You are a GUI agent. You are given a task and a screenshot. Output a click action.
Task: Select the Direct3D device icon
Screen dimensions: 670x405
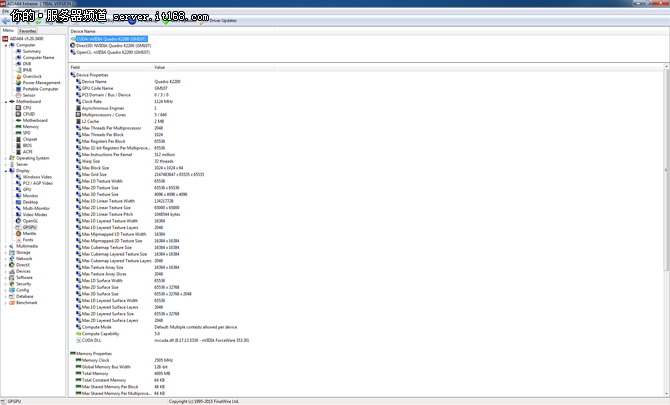tap(73, 45)
